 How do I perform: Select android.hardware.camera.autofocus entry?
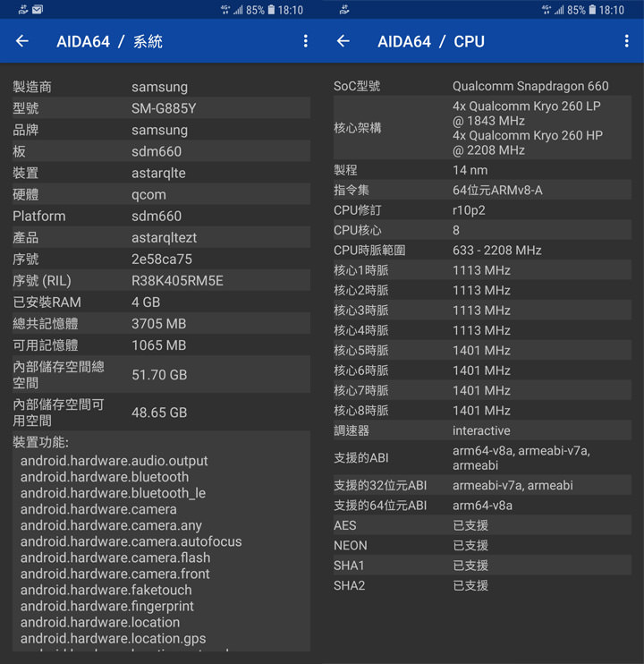[131, 541]
